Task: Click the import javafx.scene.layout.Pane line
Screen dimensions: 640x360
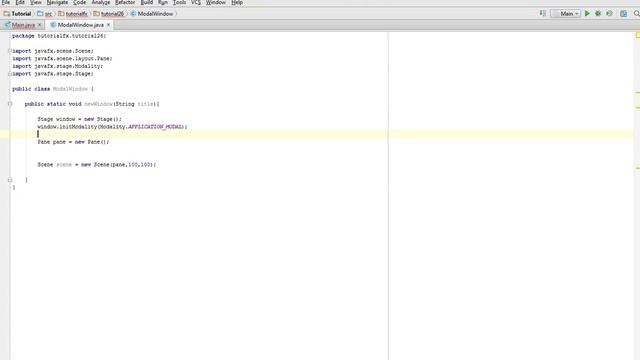Action: (62, 58)
